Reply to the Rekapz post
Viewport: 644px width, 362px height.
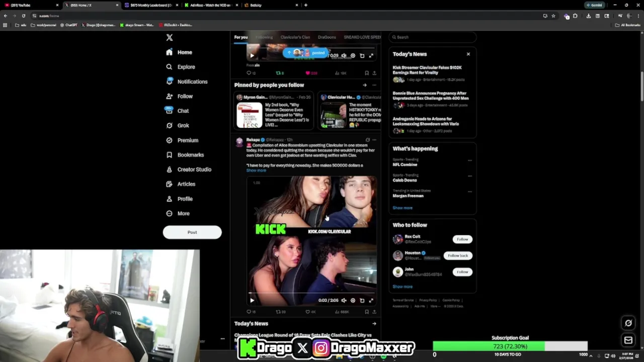click(x=250, y=312)
